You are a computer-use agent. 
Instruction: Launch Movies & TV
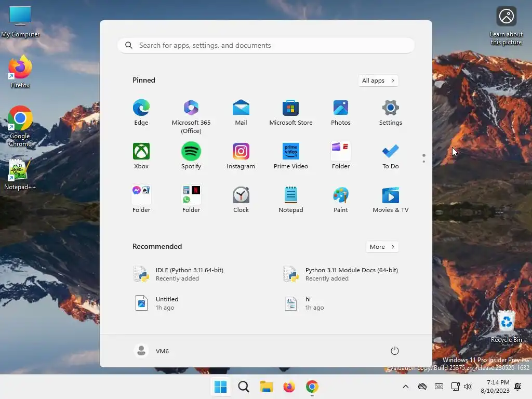pyautogui.click(x=391, y=200)
